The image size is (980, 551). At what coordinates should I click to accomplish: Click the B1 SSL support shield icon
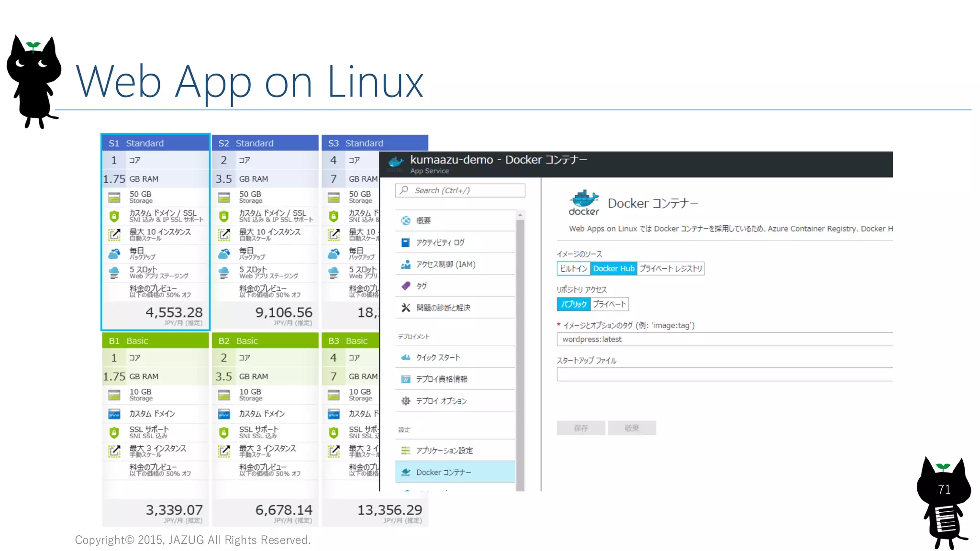click(114, 432)
